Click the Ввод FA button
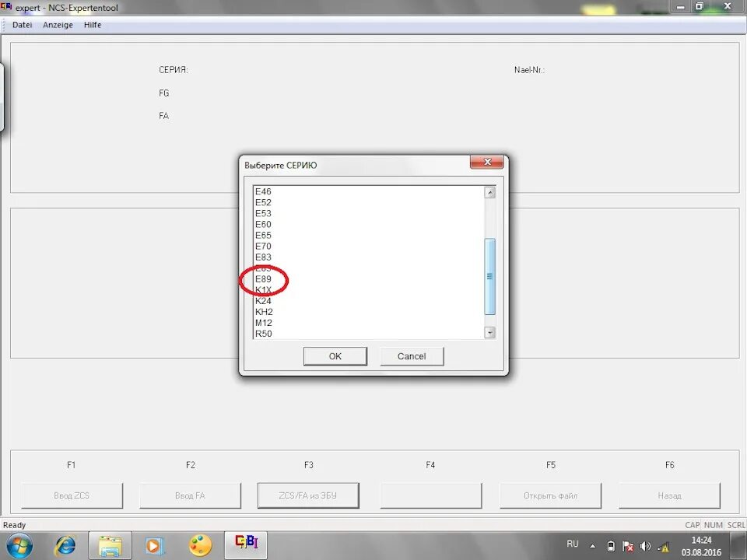Viewport: 747px width, 560px height. pyautogui.click(x=190, y=495)
